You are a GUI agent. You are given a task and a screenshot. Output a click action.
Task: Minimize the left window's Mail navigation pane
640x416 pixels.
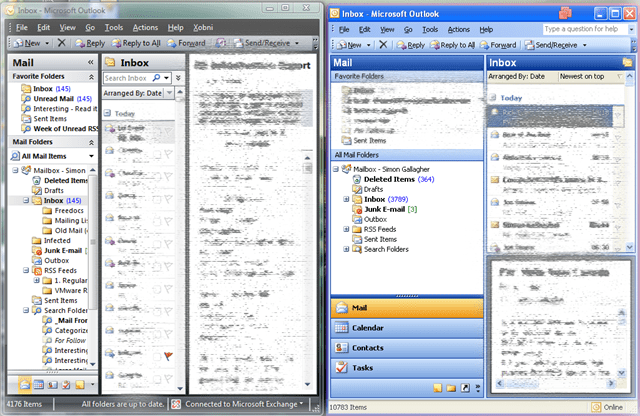tap(91, 62)
